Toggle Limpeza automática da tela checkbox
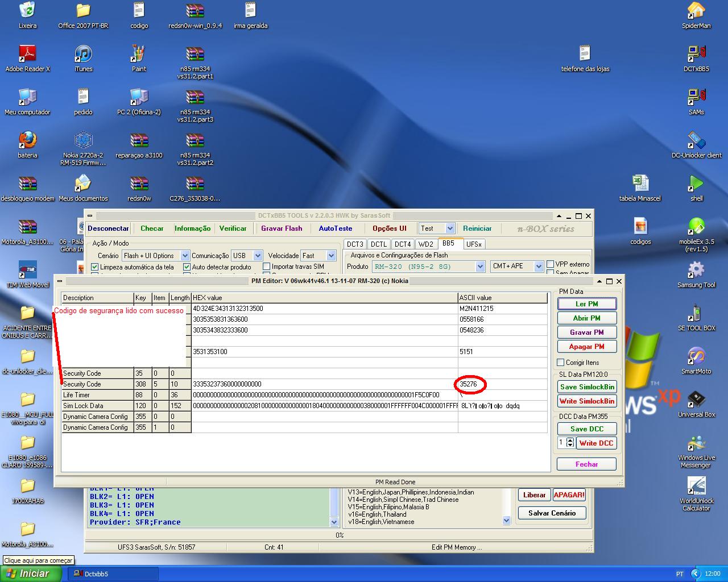 pos(95,267)
